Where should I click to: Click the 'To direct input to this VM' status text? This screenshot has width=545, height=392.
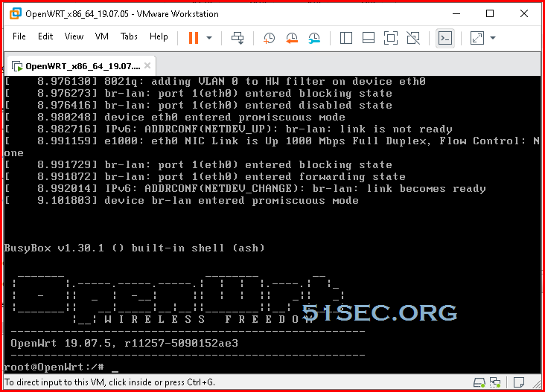point(110,382)
